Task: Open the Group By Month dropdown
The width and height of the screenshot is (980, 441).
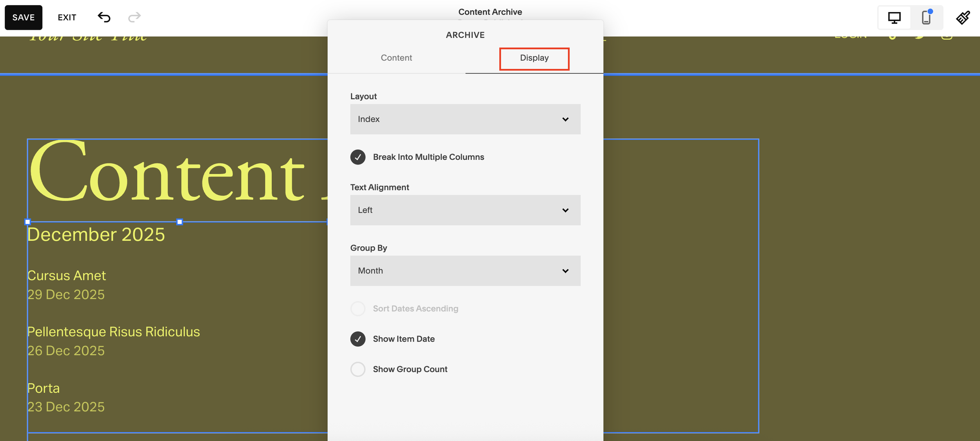Action: [x=465, y=271]
